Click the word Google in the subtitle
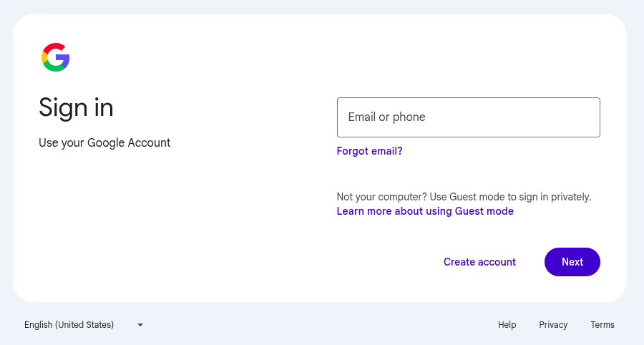 [x=106, y=143]
